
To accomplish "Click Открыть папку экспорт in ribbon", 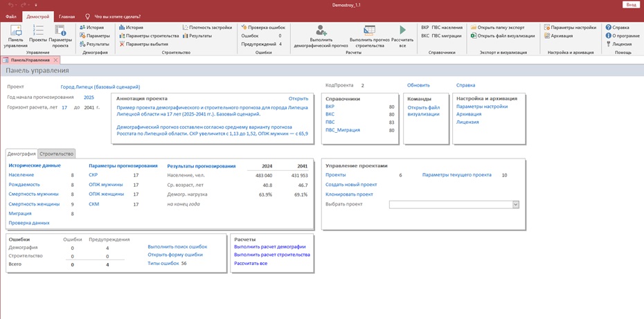I will (497, 27).
